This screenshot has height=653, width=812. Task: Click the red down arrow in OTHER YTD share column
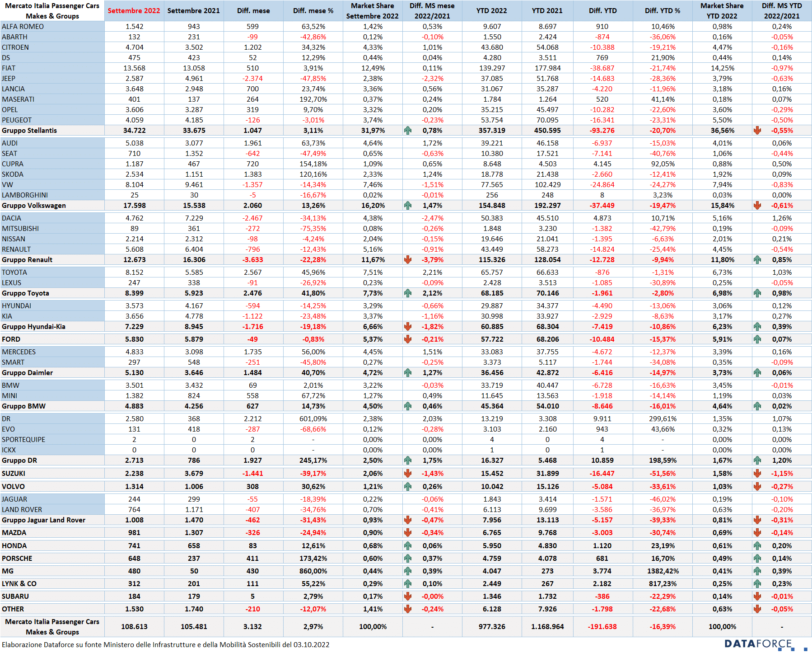point(757,609)
